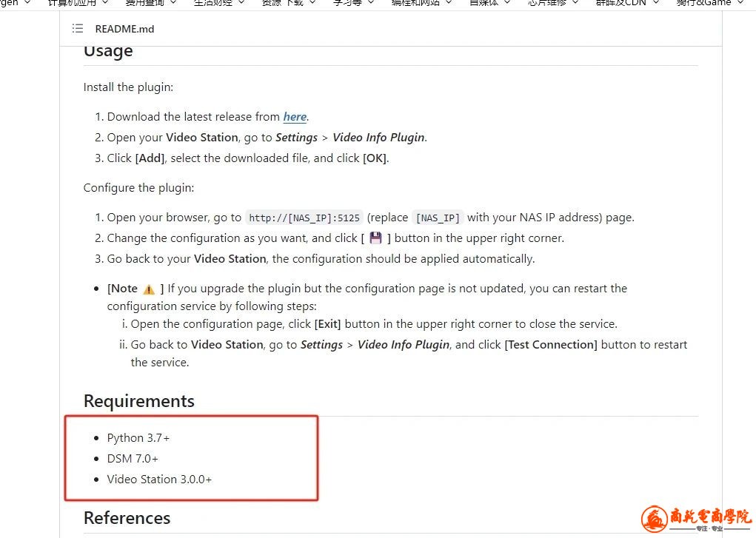Open the 编程和网站 bookmarks menu
Viewport: 756px width, 538px height.
[421, 2]
